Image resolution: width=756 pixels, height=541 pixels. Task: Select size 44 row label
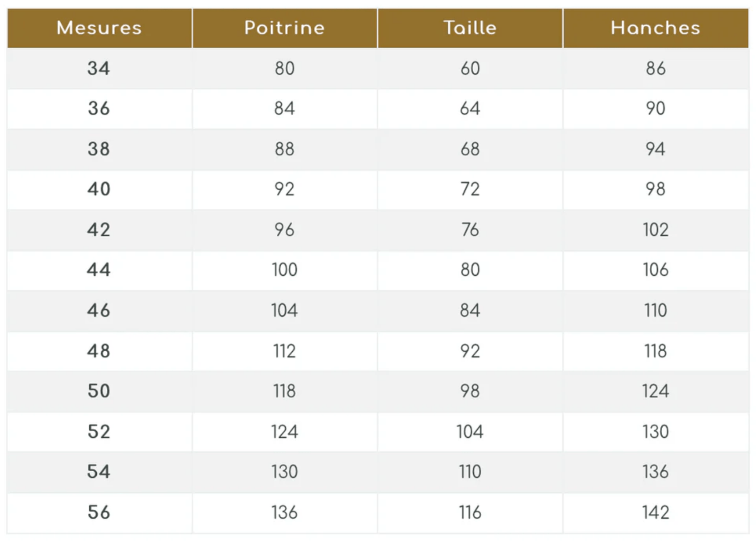99,269
